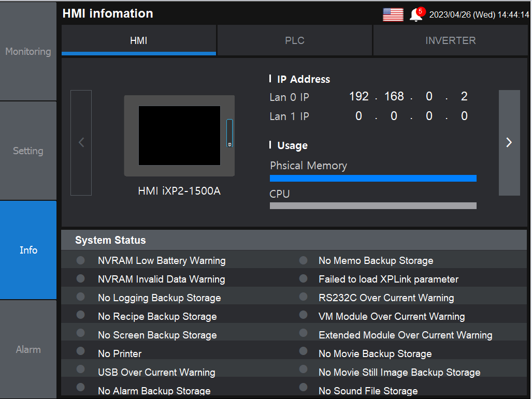Viewport: 532px width, 399px height.
Task: Click the Extended Module Over Current Warning indicator
Action: point(304,333)
